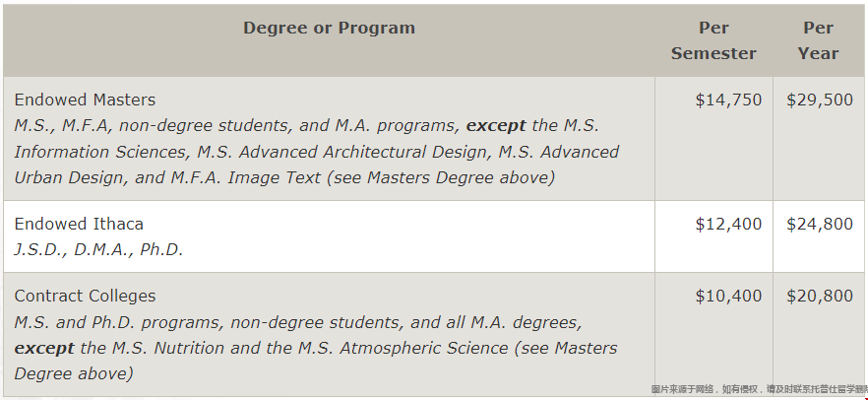868x400 pixels.
Task: Click bold 'except' in Contract Colleges description
Action: (x=44, y=349)
